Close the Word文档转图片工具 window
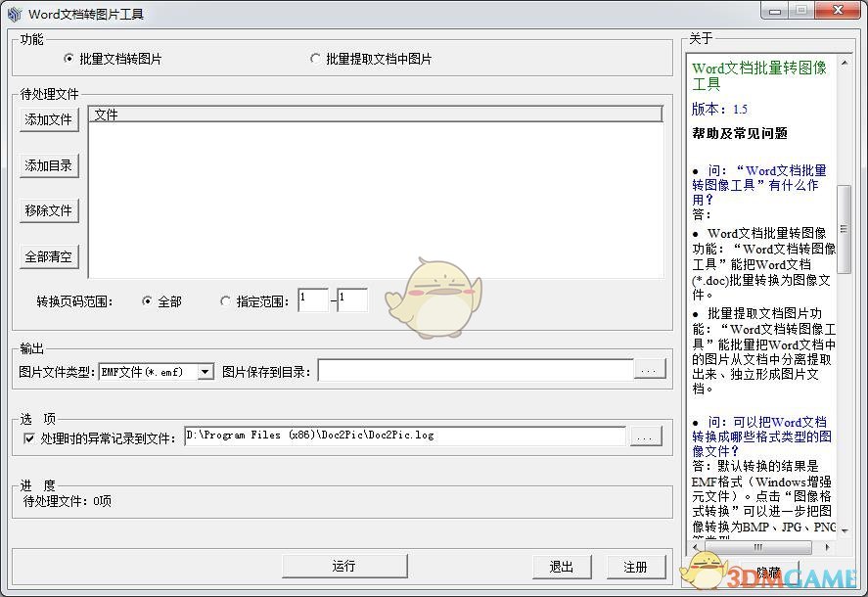The width and height of the screenshot is (868, 597). tap(838, 11)
